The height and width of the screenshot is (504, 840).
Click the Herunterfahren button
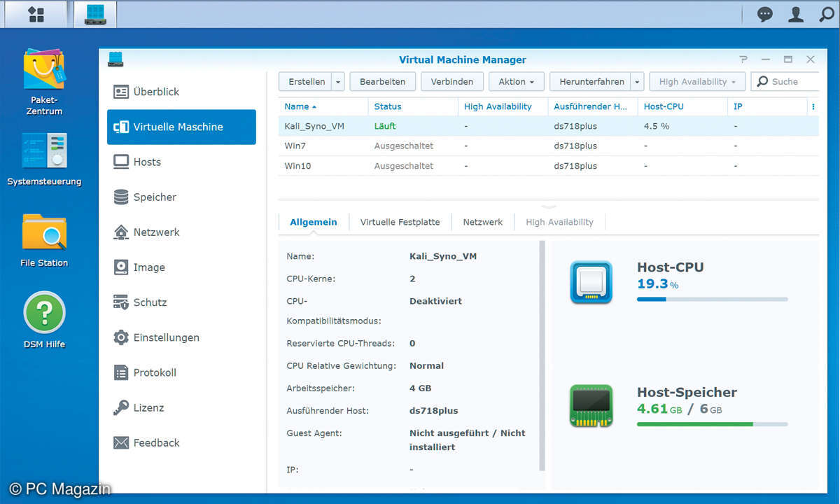pos(591,82)
